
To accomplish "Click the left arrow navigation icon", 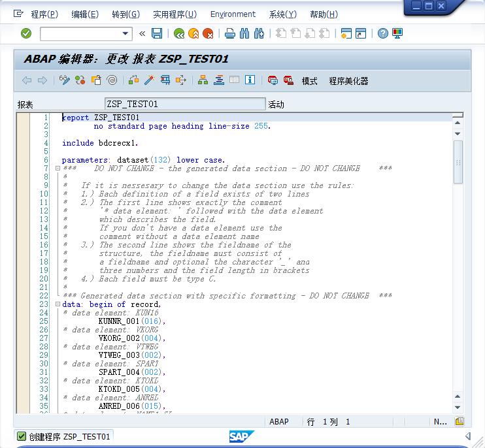I will [27, 80].
